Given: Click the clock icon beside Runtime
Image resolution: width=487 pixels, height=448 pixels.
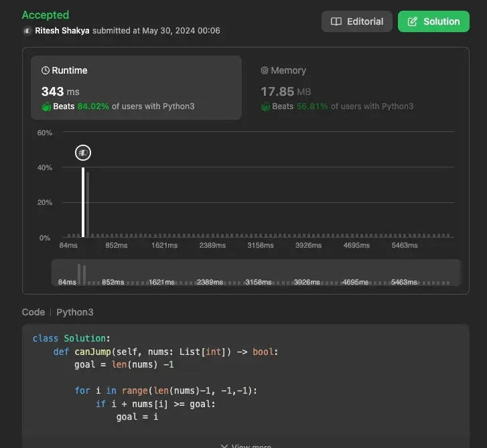Looking at the screenshot, I should tap(46, 70).
